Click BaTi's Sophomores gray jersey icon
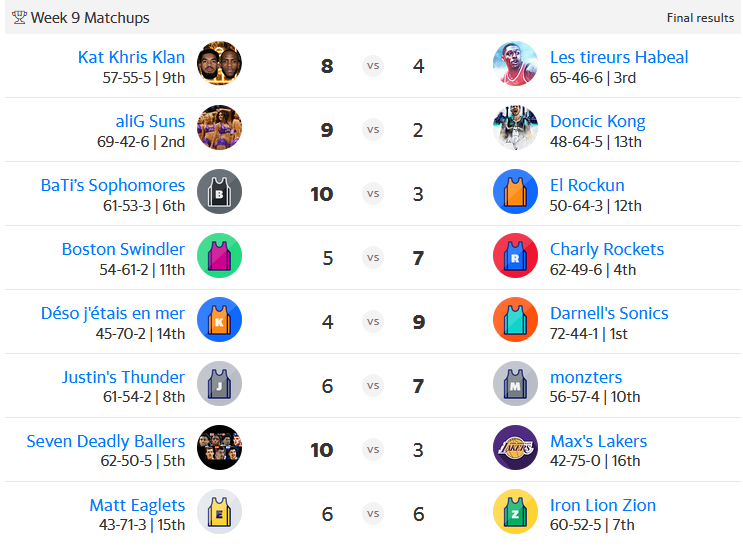Image resolution: width=743 pixels, height=547 pixels. tap(219, 191)
